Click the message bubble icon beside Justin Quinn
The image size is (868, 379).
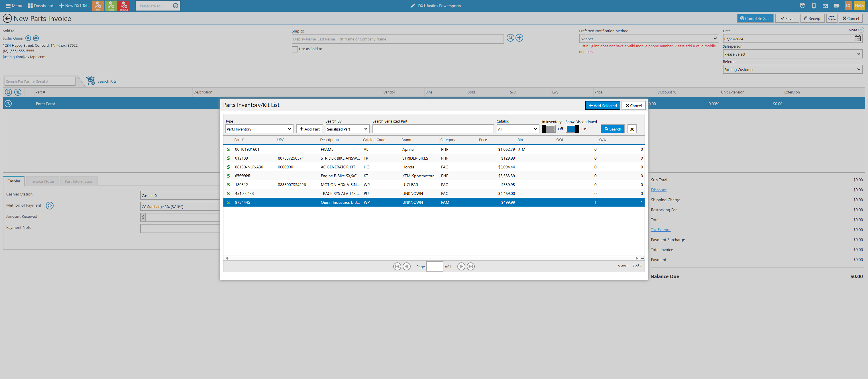pos(36,38)
